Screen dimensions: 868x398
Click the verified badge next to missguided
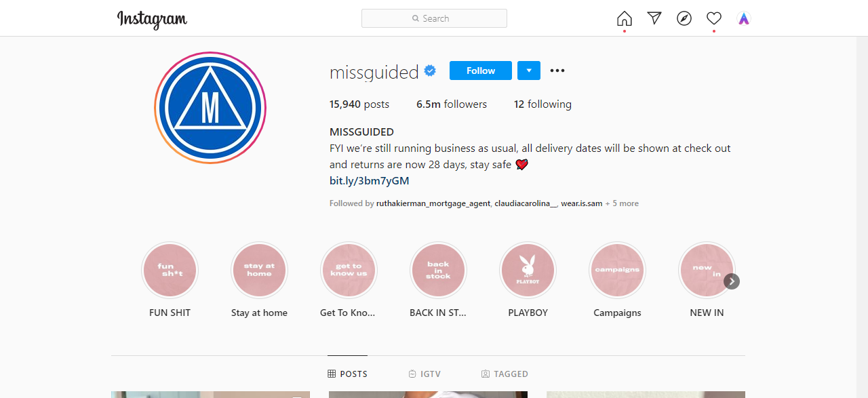coord(430,71)
